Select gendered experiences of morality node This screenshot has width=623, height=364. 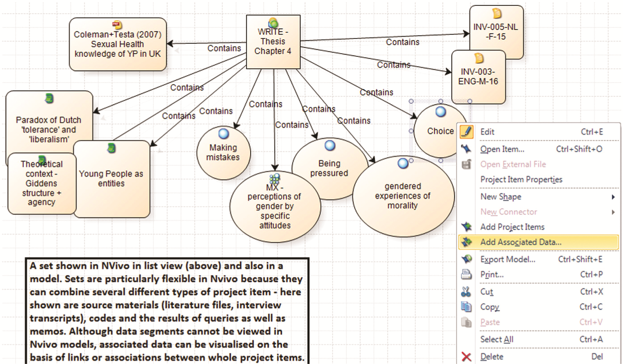[403, 196]
